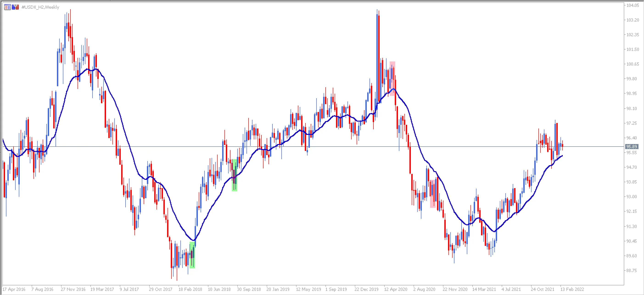Click the 30 Sep 2018 date label

[x=249, y=289]
